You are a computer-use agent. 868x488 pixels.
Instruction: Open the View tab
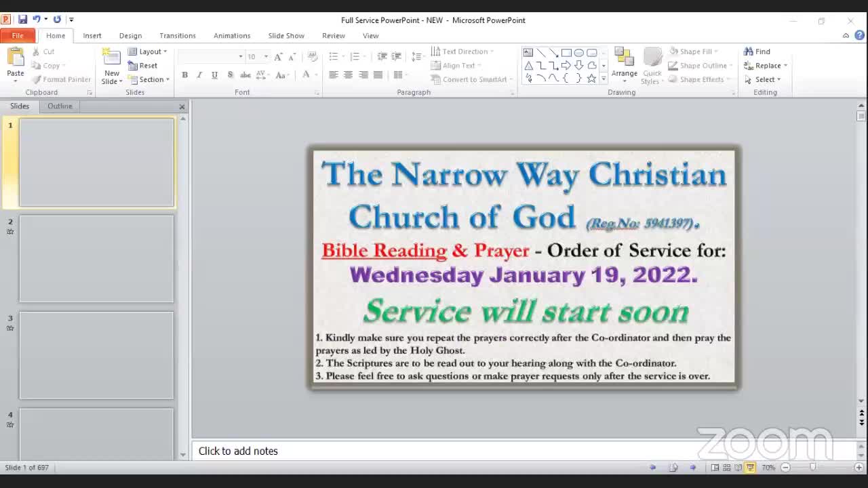click(x=370, y=36)
